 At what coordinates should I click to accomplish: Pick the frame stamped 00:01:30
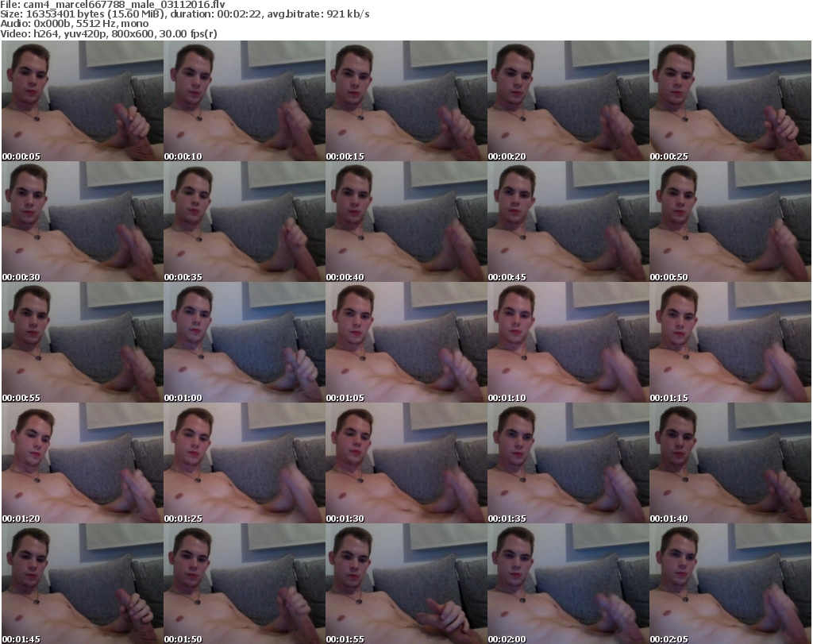click(x=406, y=463)
